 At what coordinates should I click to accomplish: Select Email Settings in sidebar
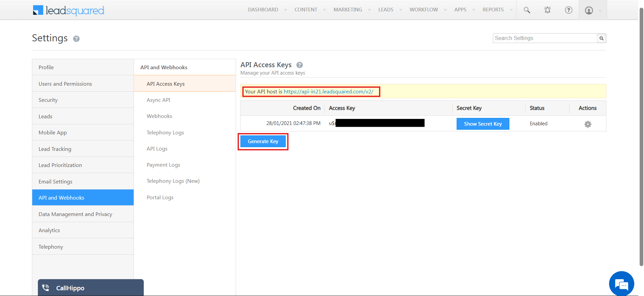tap(83, 181)
